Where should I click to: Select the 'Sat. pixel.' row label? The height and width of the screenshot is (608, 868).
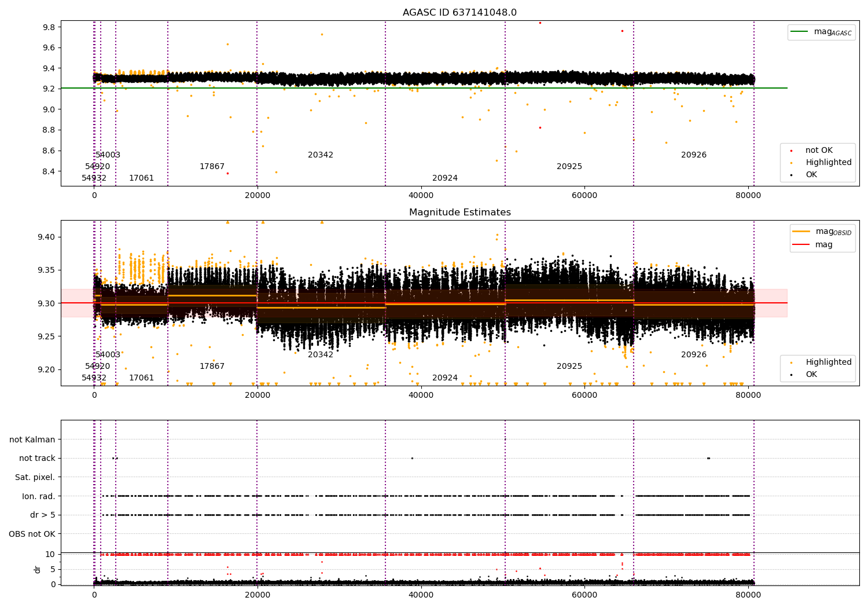click(35, 477)
